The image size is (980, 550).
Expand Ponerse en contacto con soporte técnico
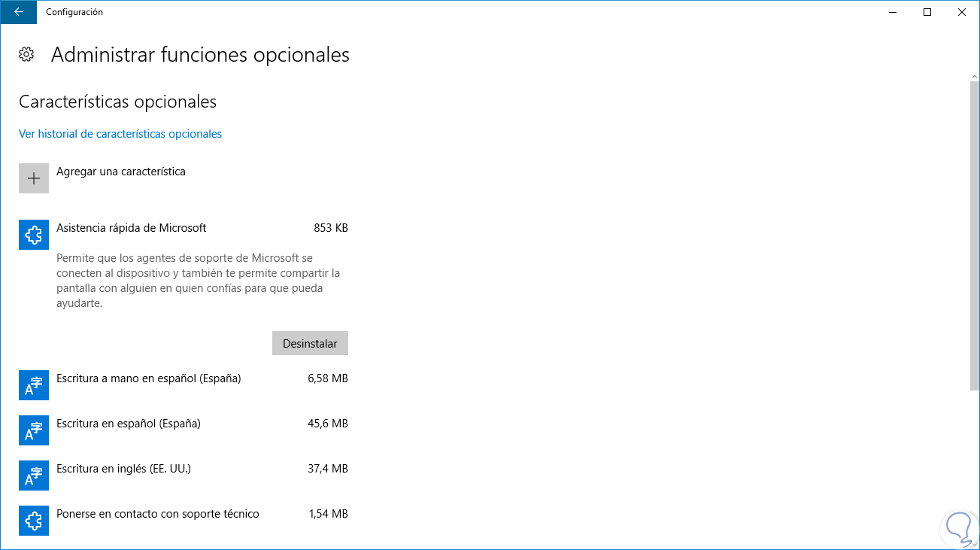pos(157,514)
